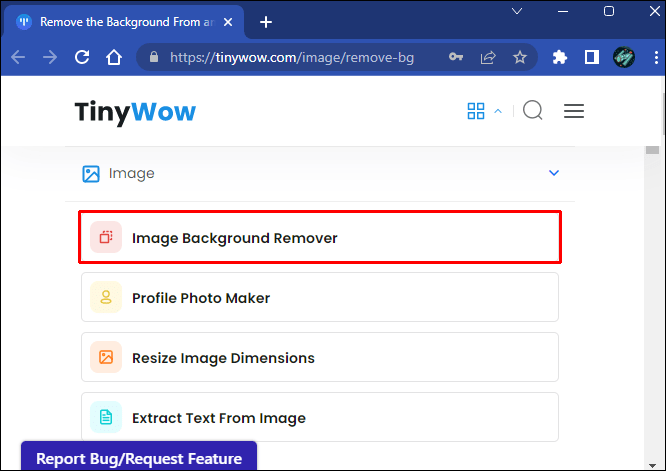Navigate back in browser
The width and height of the screenshot is (666, 471).
(x=18, y=58)
